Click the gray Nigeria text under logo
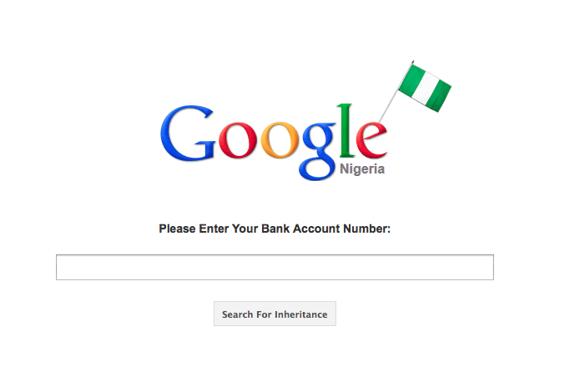 click(x=362, y=169)
